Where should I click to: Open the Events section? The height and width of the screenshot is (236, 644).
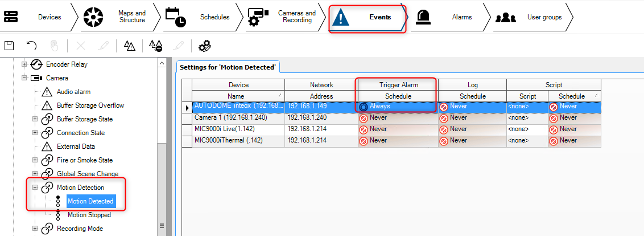tap(368, 17)
